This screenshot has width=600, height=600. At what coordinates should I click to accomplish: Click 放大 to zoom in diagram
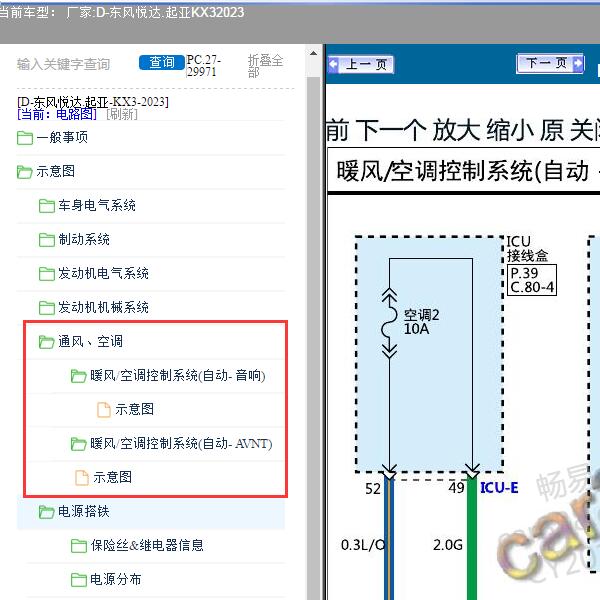coord(456,130)
